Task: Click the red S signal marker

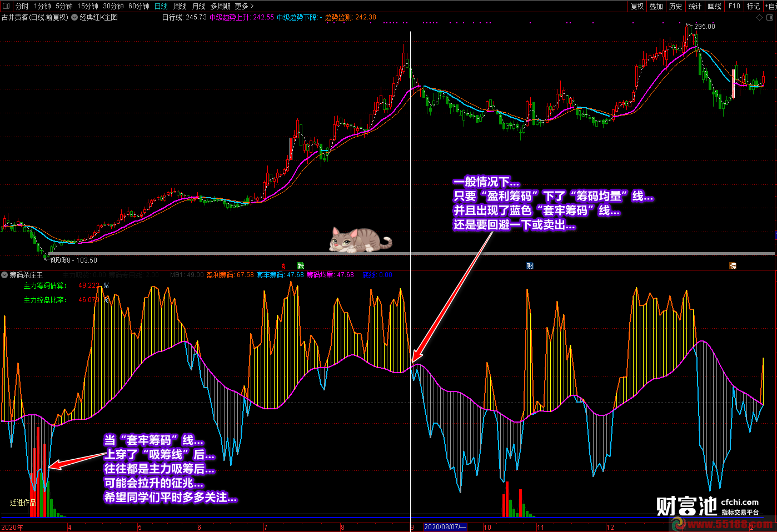Action: tap(283, 267)
